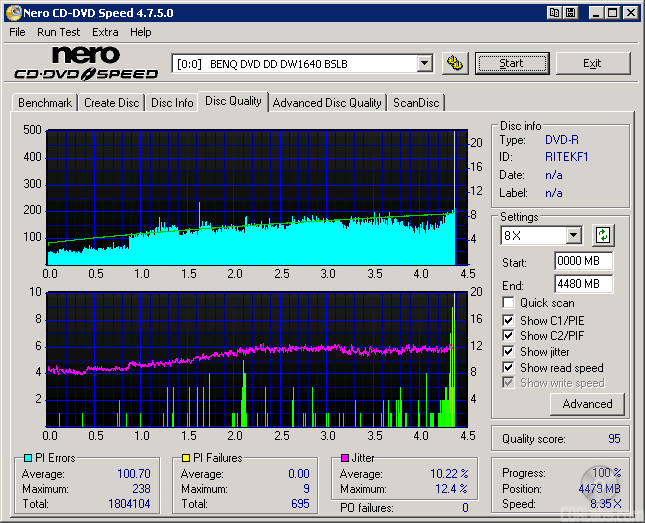Image resolution: width=645 pixels, height=523 pixels.
Task: Minimize the Nero CD-DVD Speed window
Action: click(x=595, y=13)
